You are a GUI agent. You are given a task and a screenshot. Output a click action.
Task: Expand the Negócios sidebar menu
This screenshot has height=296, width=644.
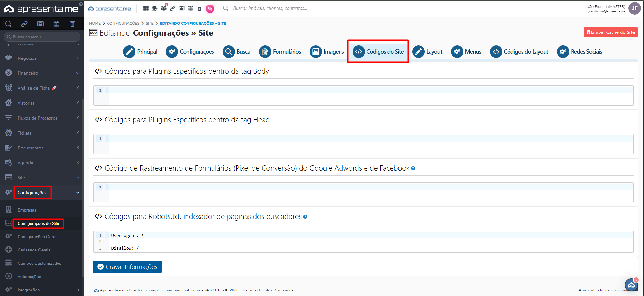(42, 58)
